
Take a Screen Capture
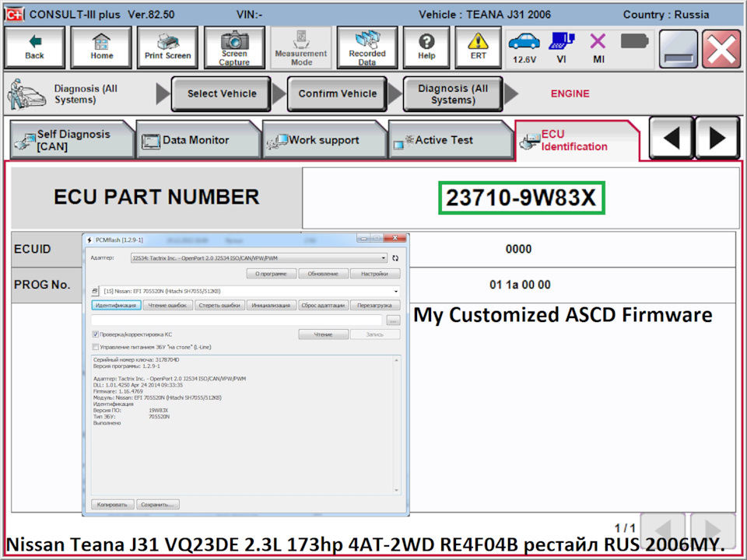click(x=234, y=47)
